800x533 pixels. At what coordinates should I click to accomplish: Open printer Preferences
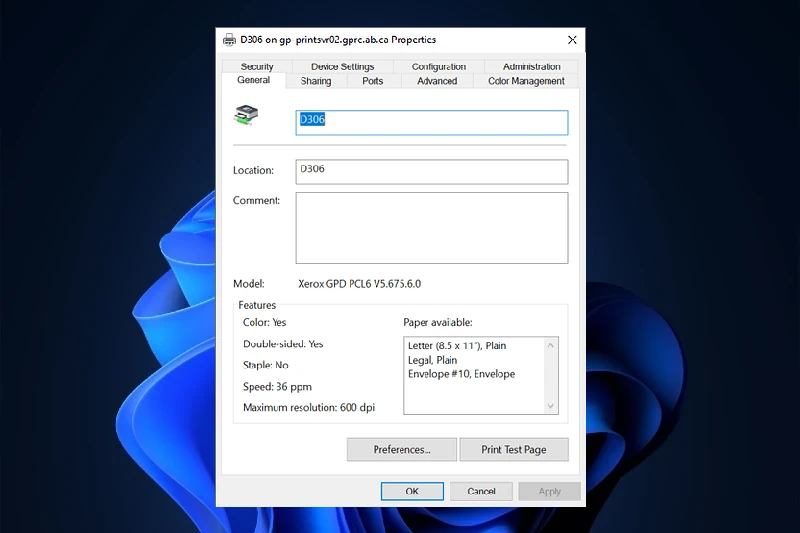[402, 450]
